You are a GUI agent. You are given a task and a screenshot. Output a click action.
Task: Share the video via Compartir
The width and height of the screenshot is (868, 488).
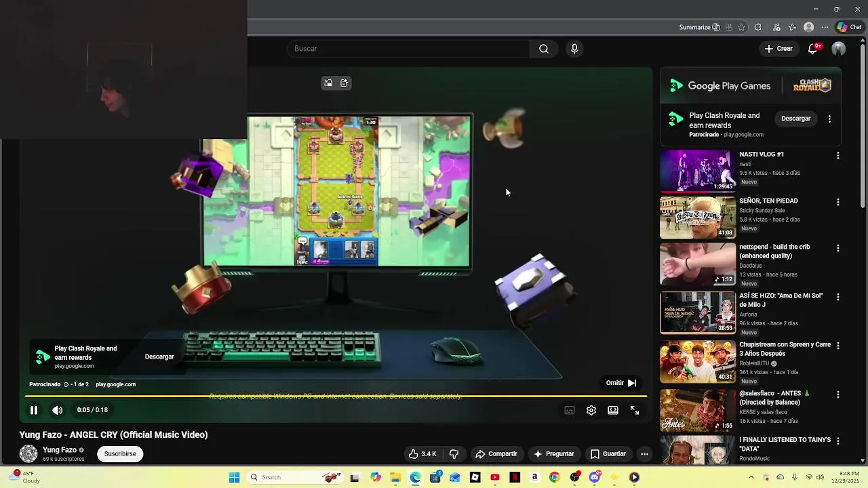click(496, 454)
